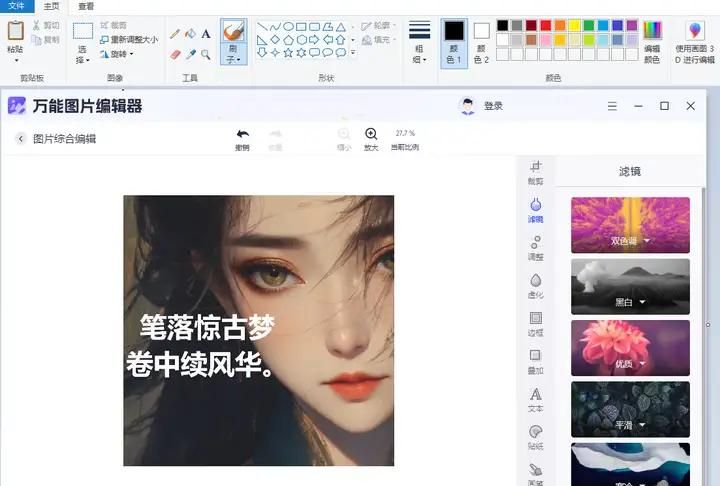Click the Login (登录) link in the editor
Screen dimensions: 720x486
point(493,106)
